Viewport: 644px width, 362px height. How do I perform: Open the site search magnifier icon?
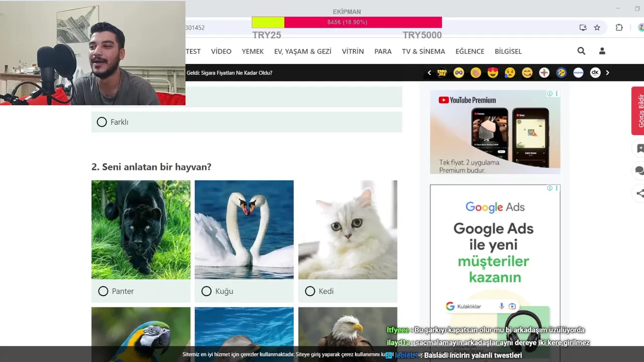[581, 51]
